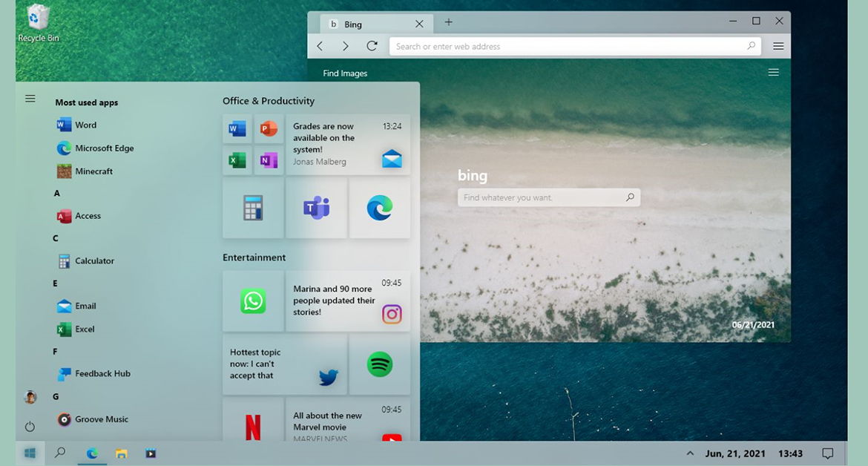Click the Bing search box
868x466 pixels.
(542, 198)
